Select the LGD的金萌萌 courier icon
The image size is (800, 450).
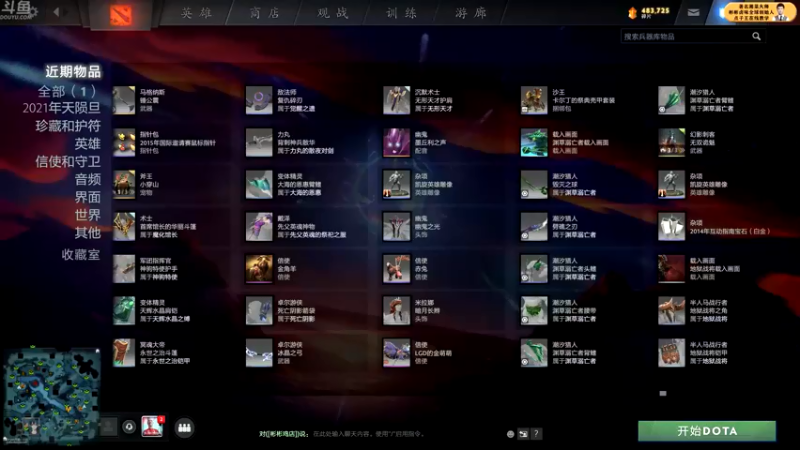396,353
